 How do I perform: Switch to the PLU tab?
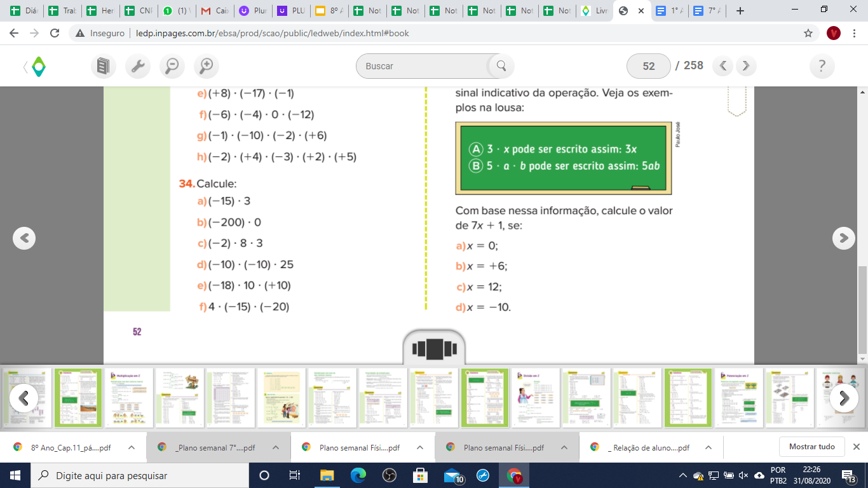(x=290, y=11)
